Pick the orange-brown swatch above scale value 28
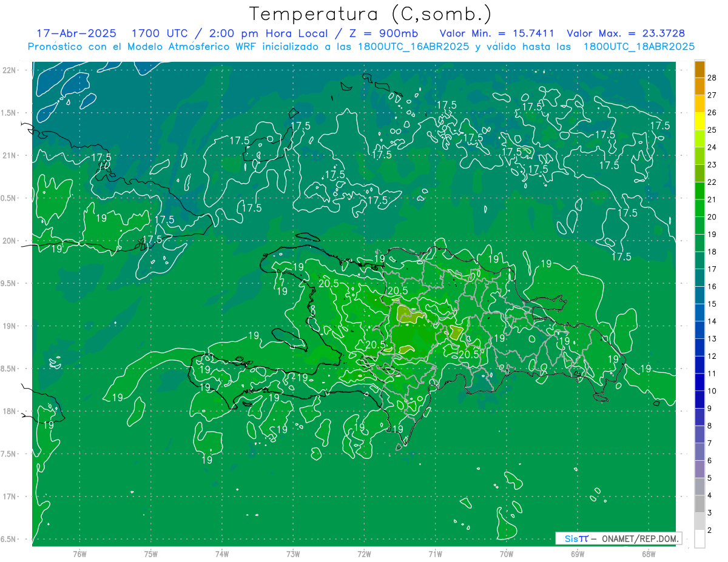This screenshot has width=728, height=562. pos(699,69)
